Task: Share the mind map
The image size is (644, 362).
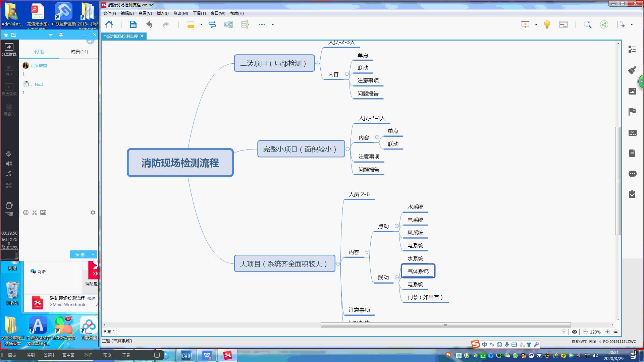Action: [x=604, y=24]
